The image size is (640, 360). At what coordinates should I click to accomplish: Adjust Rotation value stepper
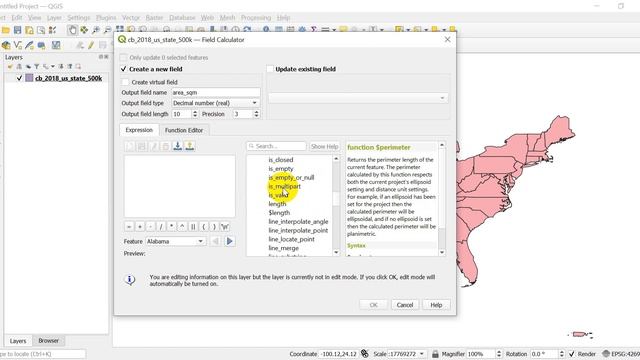pyautogui.click(x=562, y=354)
